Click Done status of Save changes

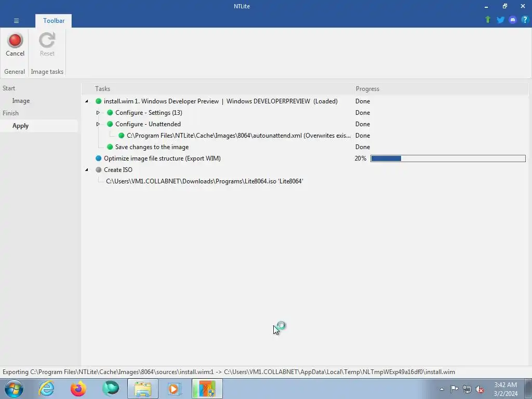pyautogui.click(x=362, y=147)
